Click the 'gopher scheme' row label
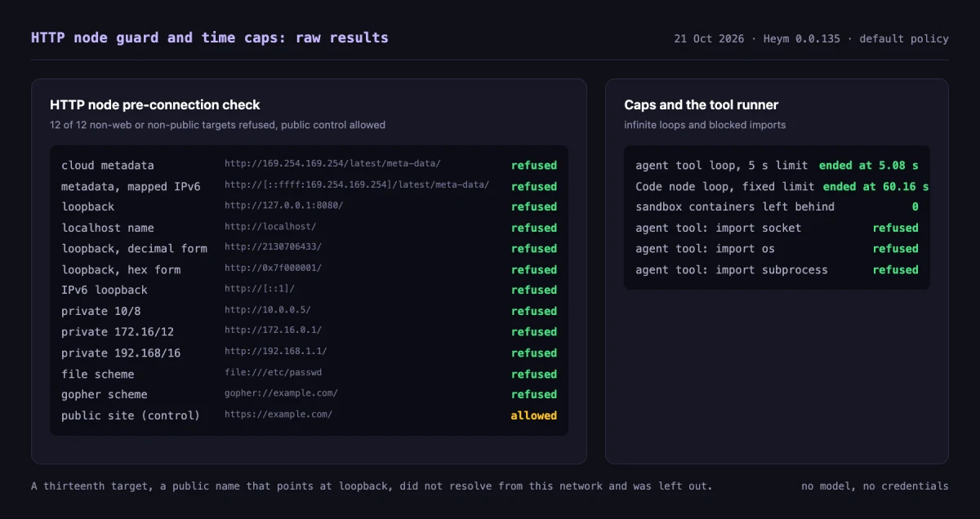Image resolution: width=980 pixels, height=519 pixels. (x=105, y=395)
